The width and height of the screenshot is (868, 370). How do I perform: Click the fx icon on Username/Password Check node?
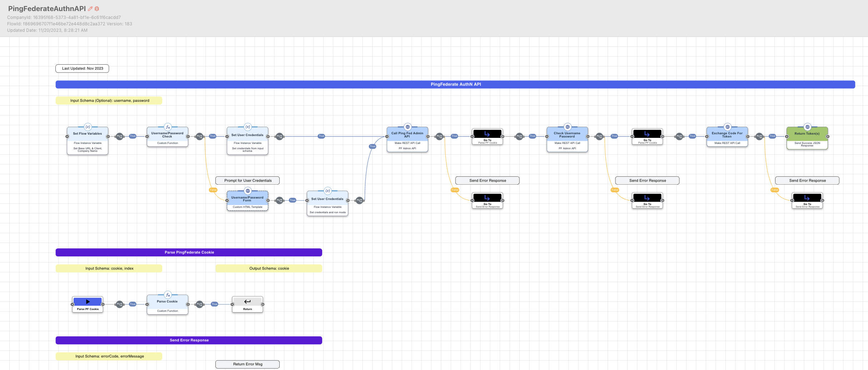point(168,127)
